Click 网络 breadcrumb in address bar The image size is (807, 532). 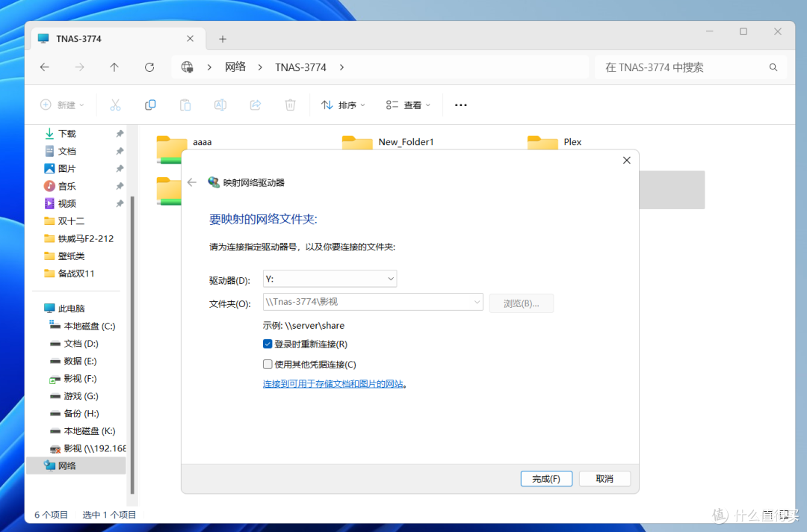235,67
